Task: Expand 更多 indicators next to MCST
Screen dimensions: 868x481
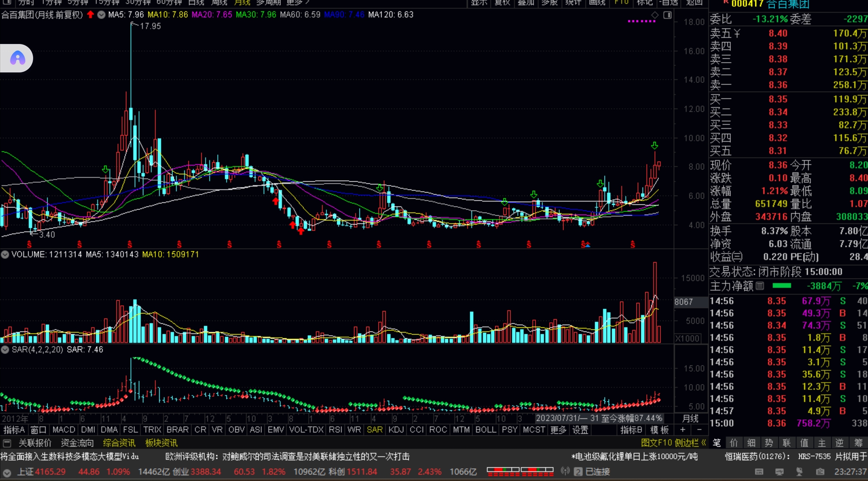Action: [x=558, y=430]
